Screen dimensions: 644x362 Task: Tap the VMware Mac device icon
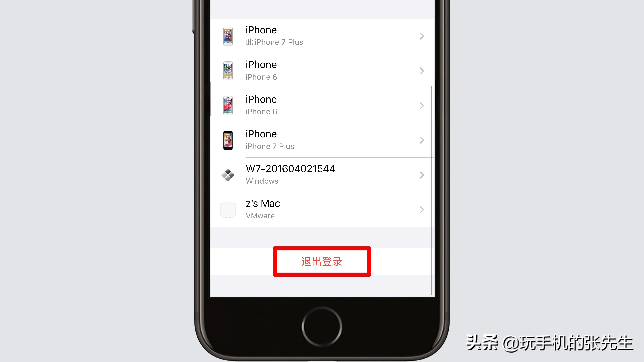coord(227,209)
